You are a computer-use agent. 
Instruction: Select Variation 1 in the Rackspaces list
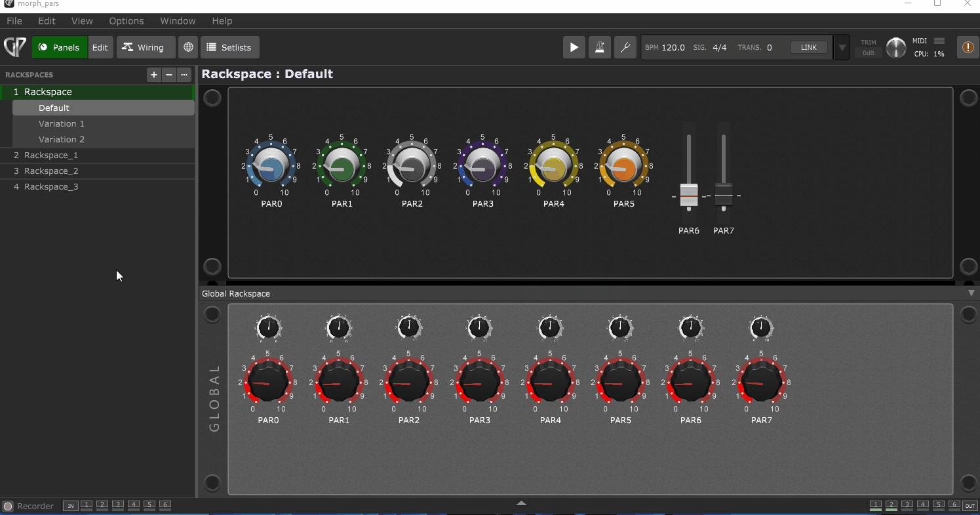coord(62,123)
